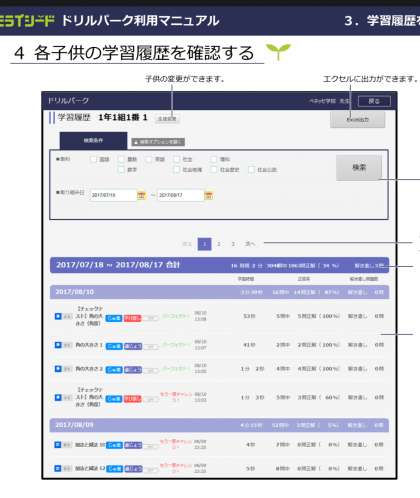Focus the start date input field
The height and width of the screenshot is (498, 420).
[x=113, y=195]
